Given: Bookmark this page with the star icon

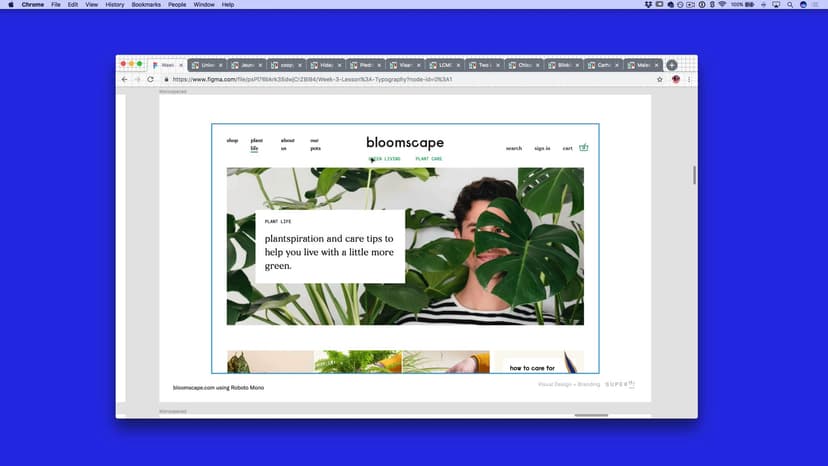Looking at the screenshot, I should [x=660, y=79].
